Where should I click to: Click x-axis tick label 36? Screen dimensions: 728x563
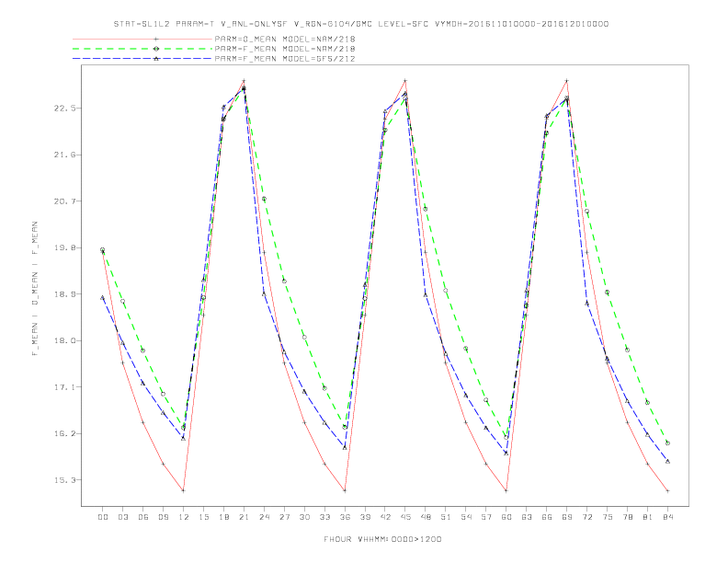(345, 517)
